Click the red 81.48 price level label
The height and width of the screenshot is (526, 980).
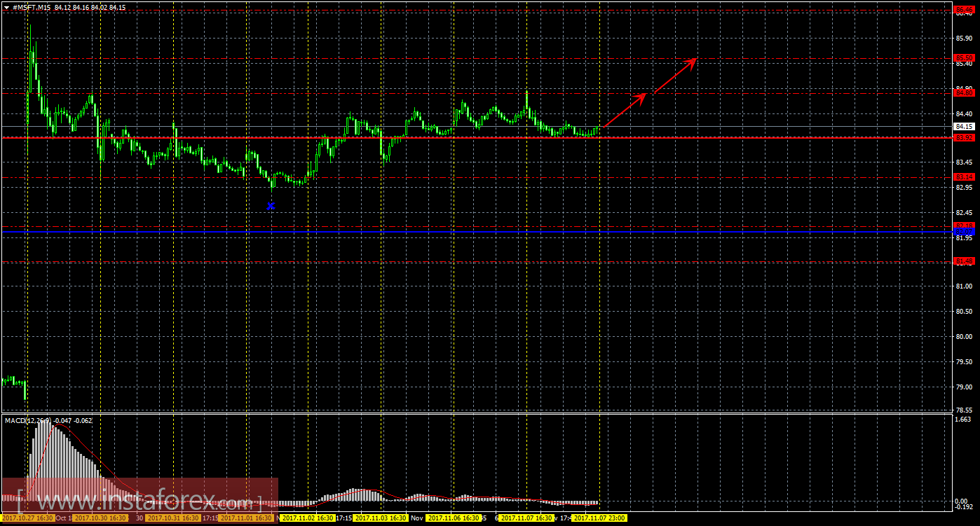pos(965,261)
